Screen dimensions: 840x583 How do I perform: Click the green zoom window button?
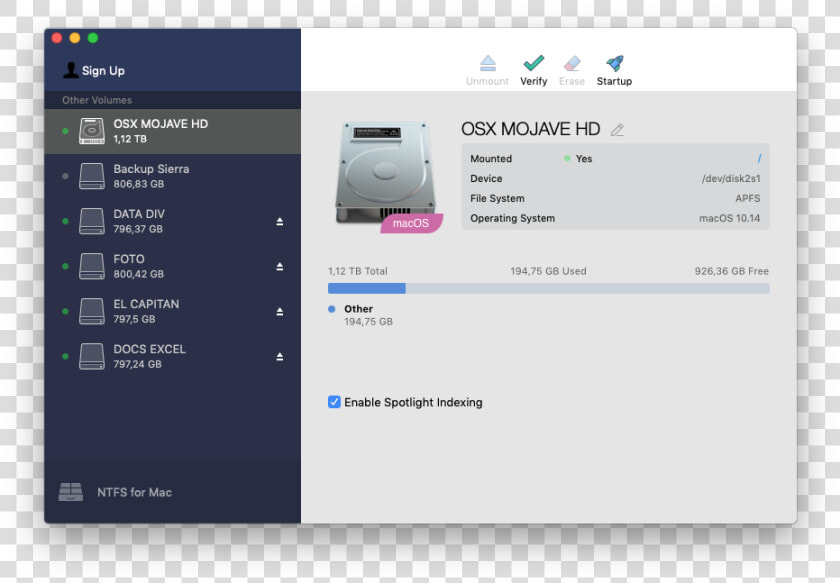point(93,38)
